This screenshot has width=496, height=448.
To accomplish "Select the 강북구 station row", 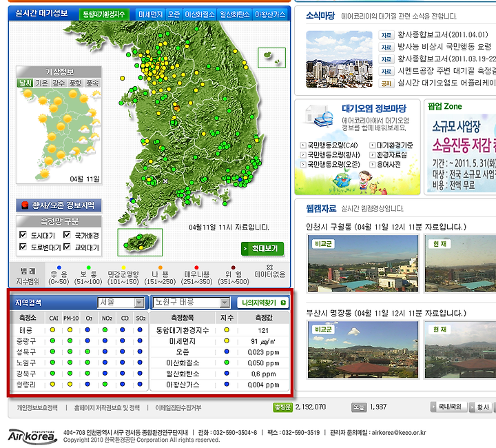I will point(79,374).
